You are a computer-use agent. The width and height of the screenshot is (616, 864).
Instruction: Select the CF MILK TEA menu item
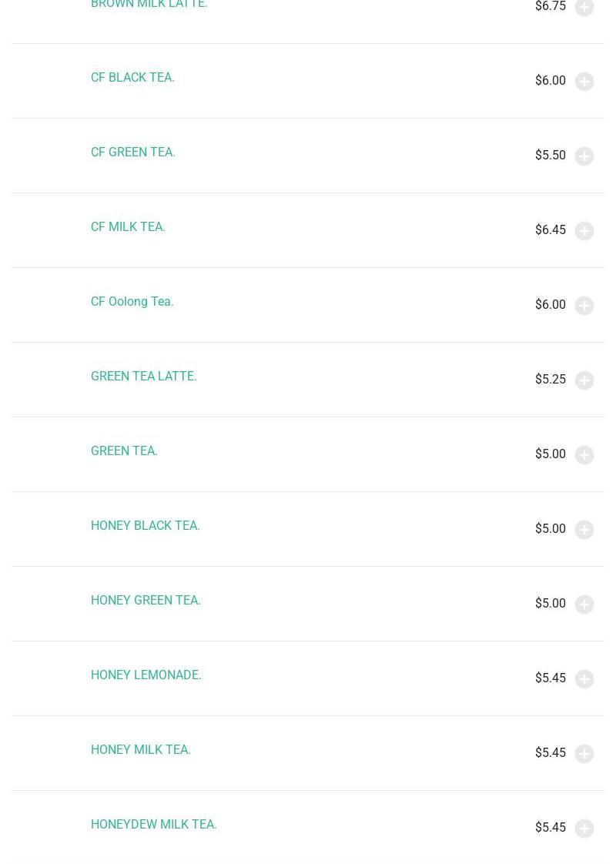(x=128, y=227)
